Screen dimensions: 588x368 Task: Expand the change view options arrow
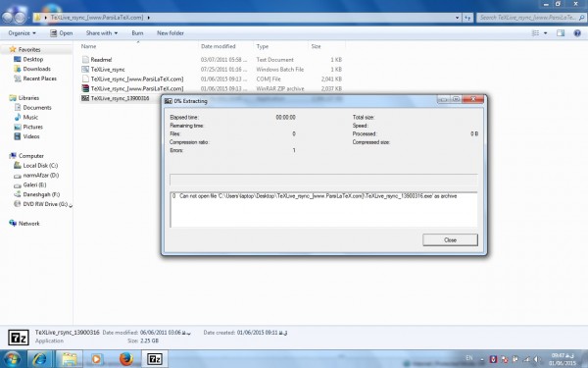[545, 33]
